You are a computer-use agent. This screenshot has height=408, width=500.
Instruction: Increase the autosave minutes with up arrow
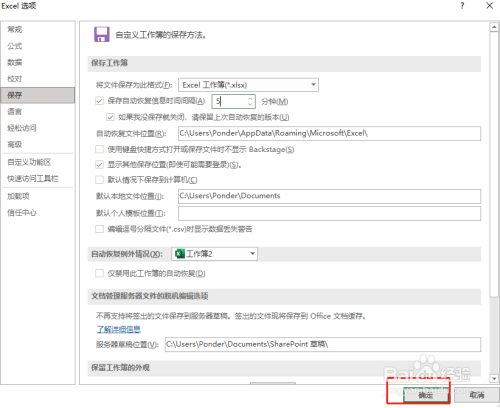click(250, 98)
